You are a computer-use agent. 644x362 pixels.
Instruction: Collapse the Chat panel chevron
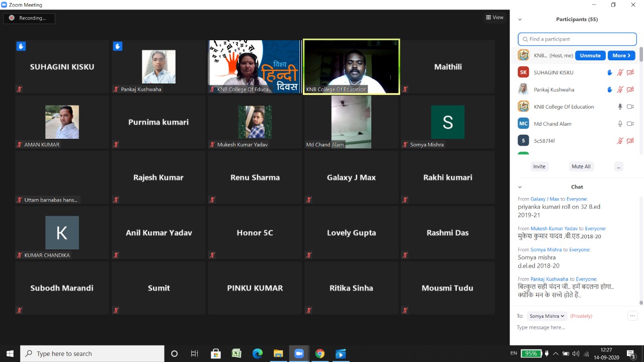pyautogui.click(x=520, y=187)
